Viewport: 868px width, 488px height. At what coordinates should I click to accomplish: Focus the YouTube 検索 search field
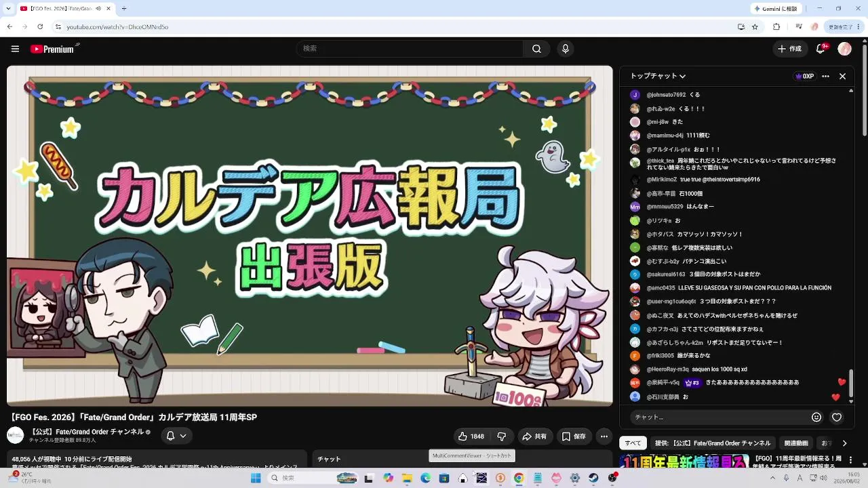pyautogui.click(x=410, y=49)
